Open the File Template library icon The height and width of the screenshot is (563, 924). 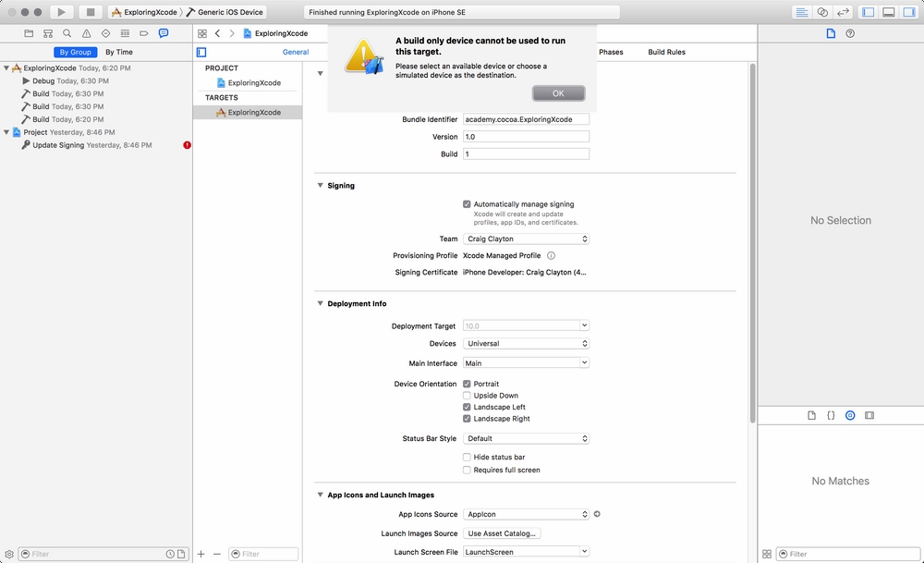pos(811,416)
